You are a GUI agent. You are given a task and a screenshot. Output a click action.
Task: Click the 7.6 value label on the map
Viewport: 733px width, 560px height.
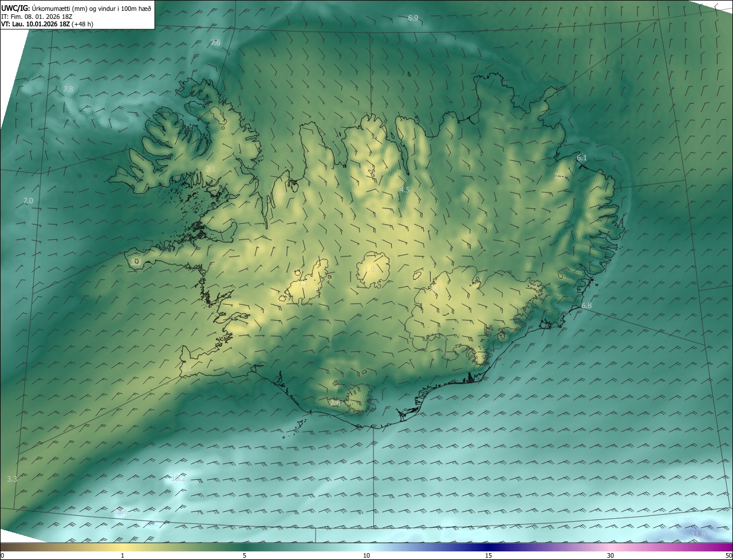tap(215, 43)
